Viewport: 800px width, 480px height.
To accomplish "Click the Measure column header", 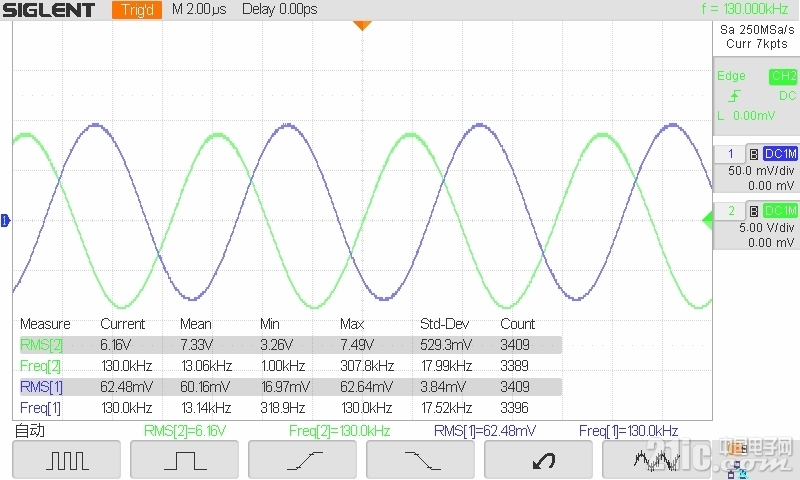I will click(45, 324).
